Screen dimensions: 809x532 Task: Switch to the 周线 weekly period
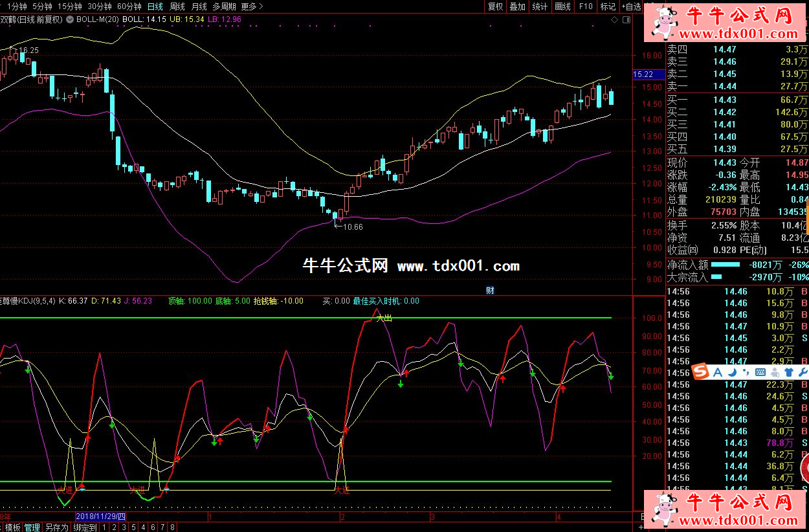[x=177, y=6]
